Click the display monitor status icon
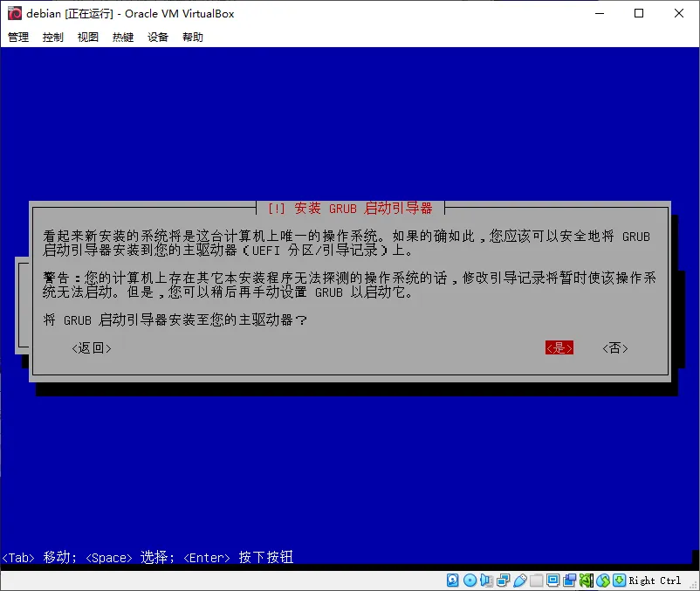Image resolution: width=700 pixels, height=591 pixels. click(552, 581)
